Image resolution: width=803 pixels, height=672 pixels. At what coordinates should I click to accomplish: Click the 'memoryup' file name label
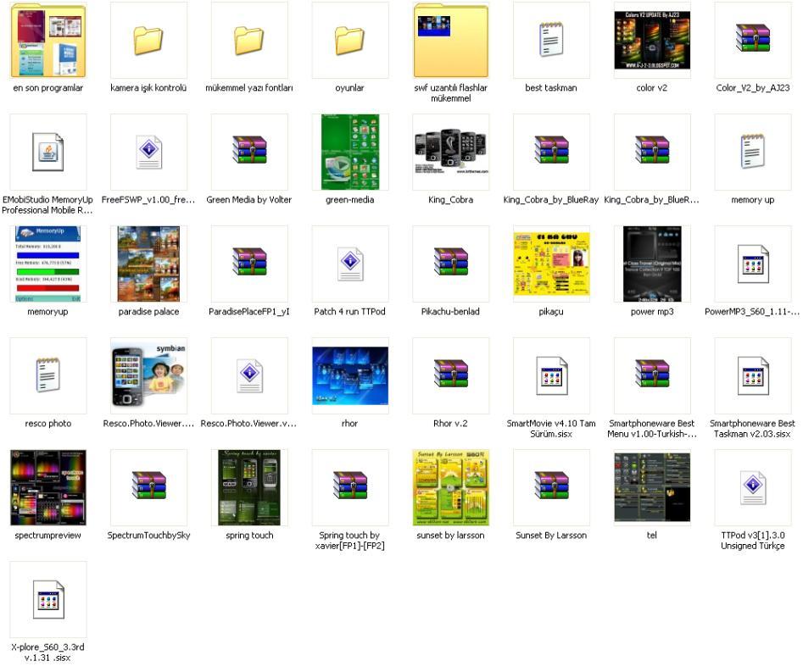(x=48, y=312)
